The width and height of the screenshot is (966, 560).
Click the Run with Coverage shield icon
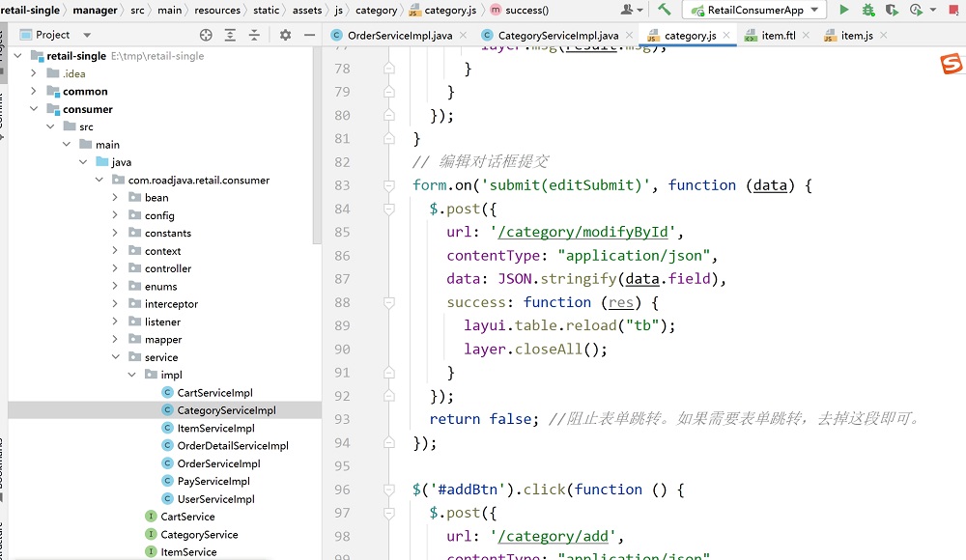coord(893,11)
